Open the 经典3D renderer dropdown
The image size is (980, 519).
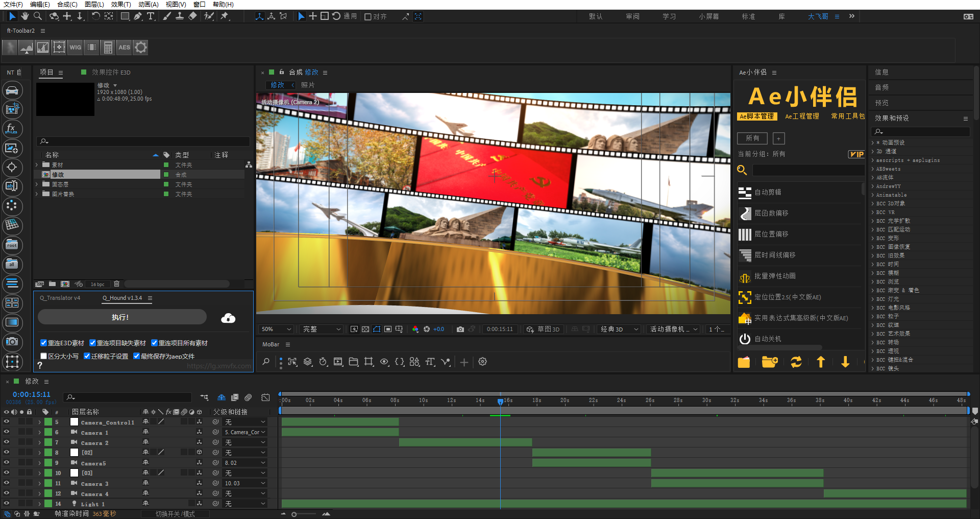618,329
